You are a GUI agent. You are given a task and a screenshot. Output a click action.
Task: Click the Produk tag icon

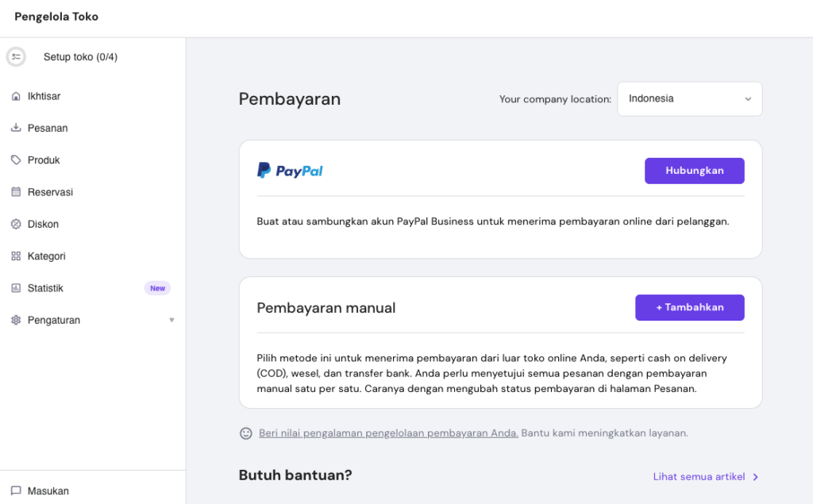coord(15,160)
